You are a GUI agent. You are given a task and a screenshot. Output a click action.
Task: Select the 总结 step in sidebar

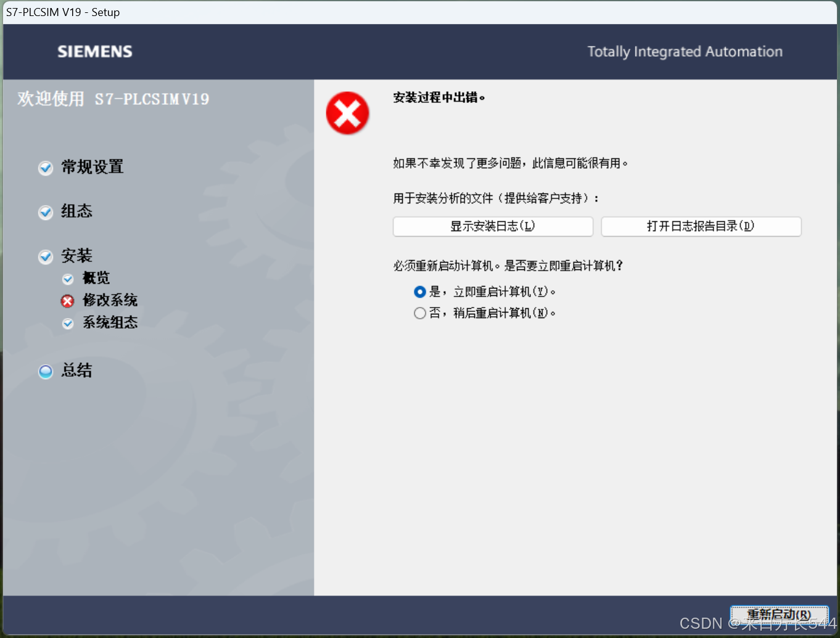click(x=77, y=370)
